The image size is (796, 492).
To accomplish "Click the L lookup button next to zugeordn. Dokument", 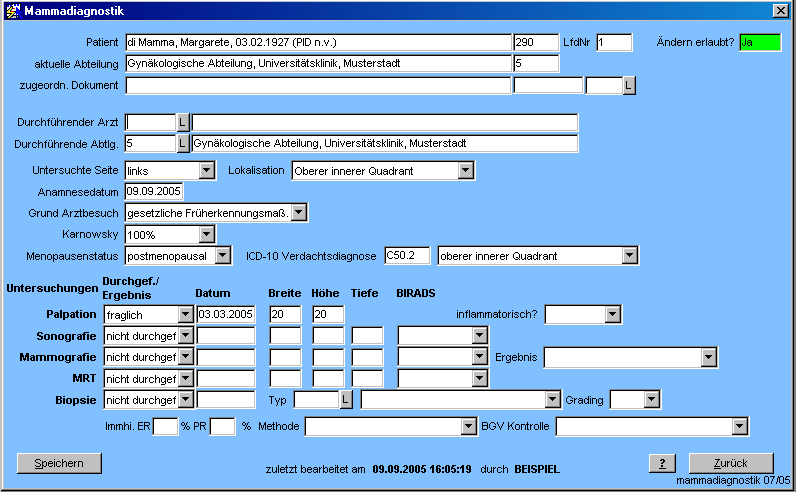I will [629, 86].
